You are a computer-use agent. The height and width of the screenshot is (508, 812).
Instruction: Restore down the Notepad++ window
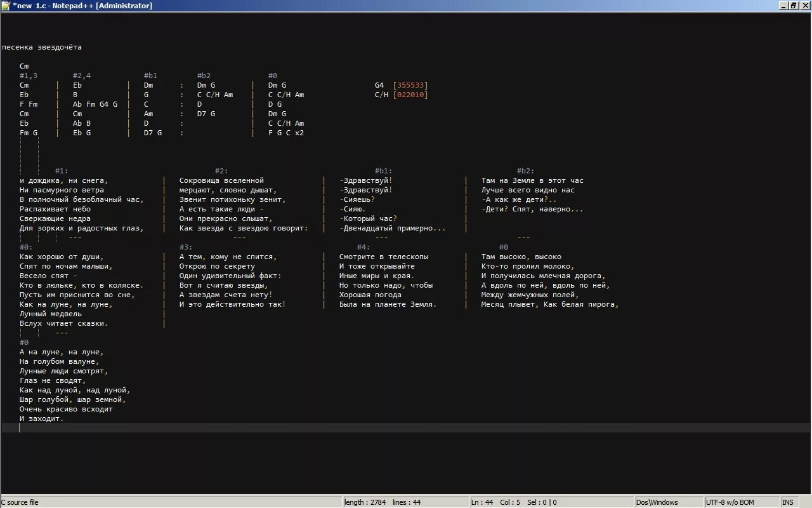tap(794, 6)
